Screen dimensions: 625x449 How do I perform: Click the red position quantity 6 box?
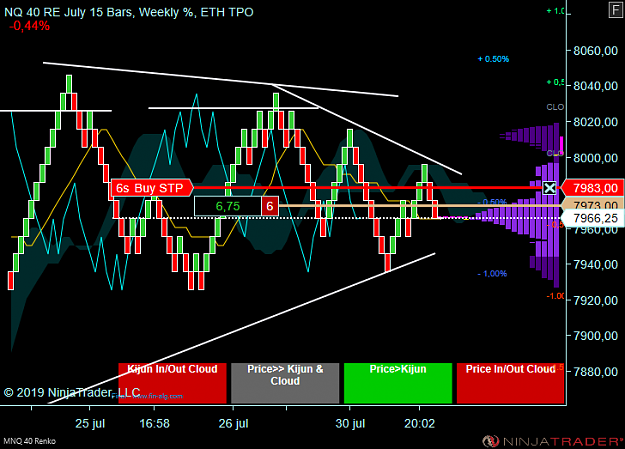(270, 206)
